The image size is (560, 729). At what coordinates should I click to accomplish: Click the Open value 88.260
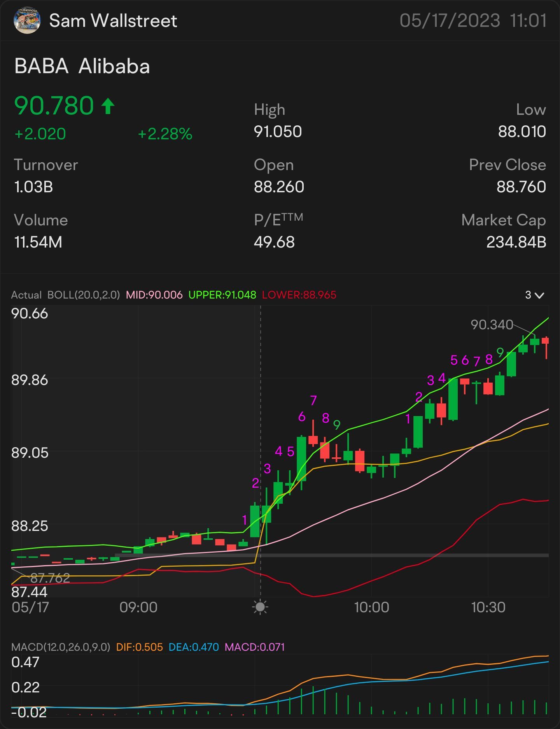279,187
